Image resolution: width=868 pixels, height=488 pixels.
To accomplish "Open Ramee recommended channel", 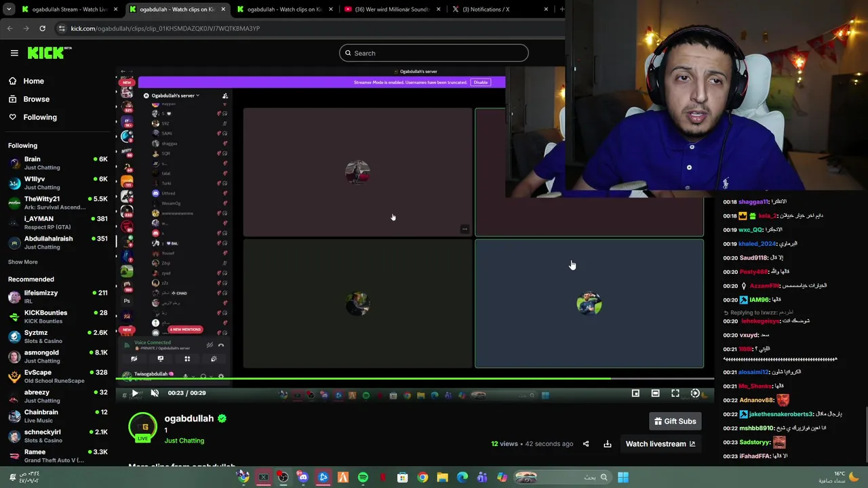I will point(58,455).
